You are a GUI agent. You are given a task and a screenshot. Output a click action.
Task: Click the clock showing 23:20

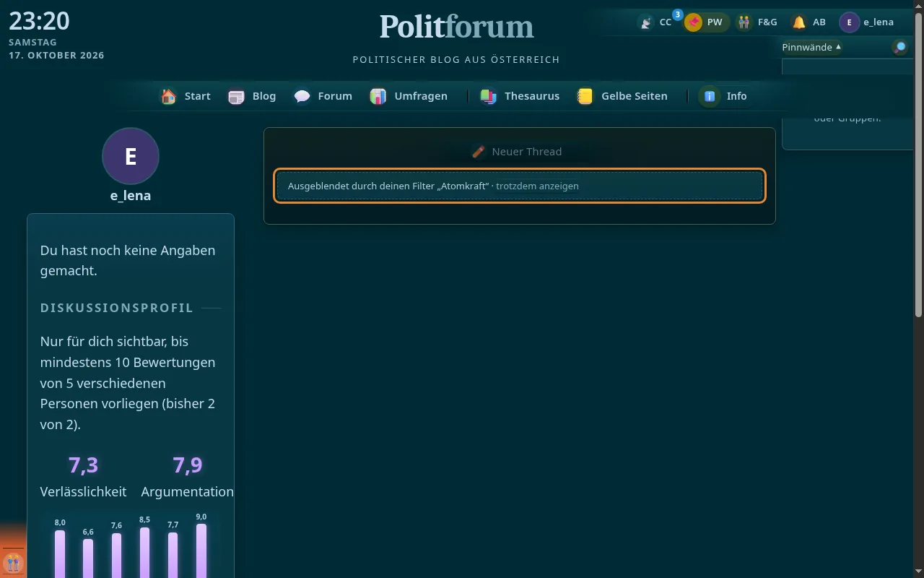pyautogui.click(x=39, y=21)
